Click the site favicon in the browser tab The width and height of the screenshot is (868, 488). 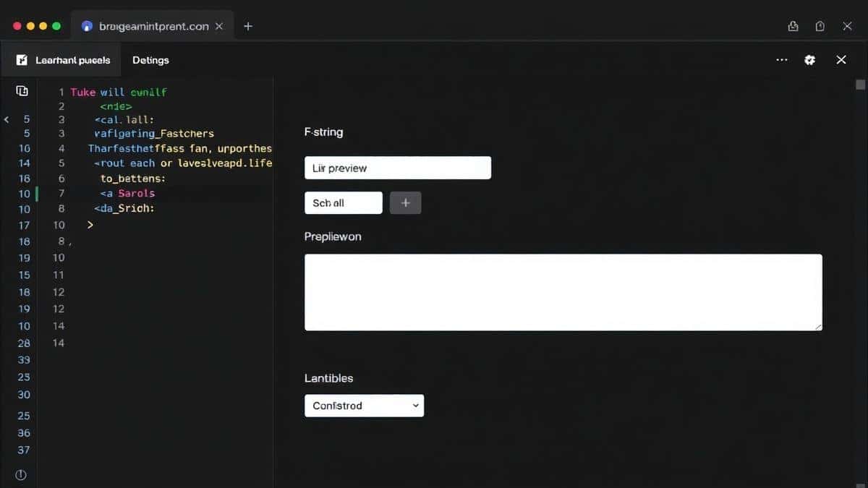(x=88, y=26)
